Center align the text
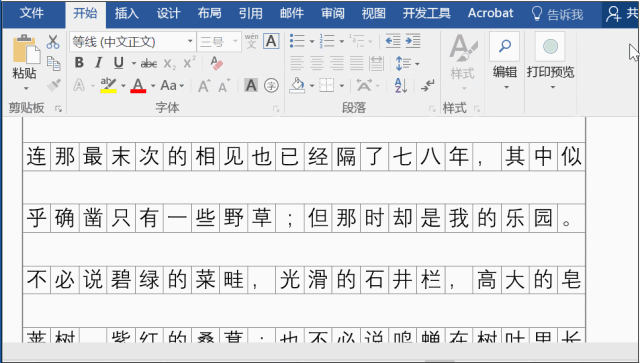The image size is (640, 363). pos(317,63)
